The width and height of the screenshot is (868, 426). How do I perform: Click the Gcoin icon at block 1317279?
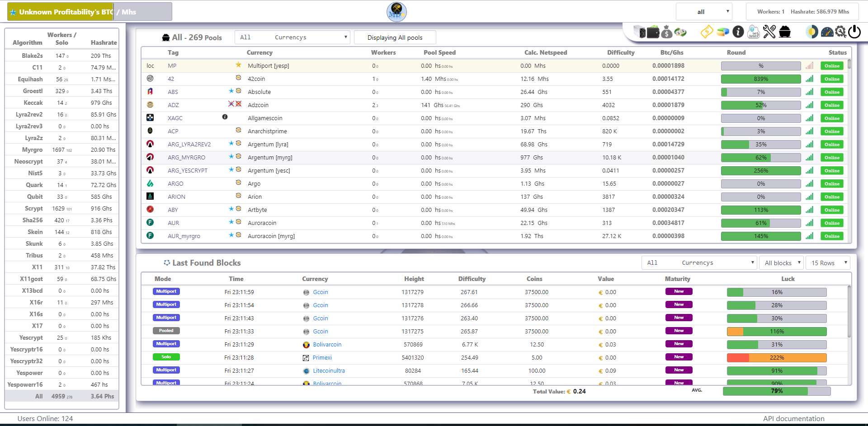[306, 292]
